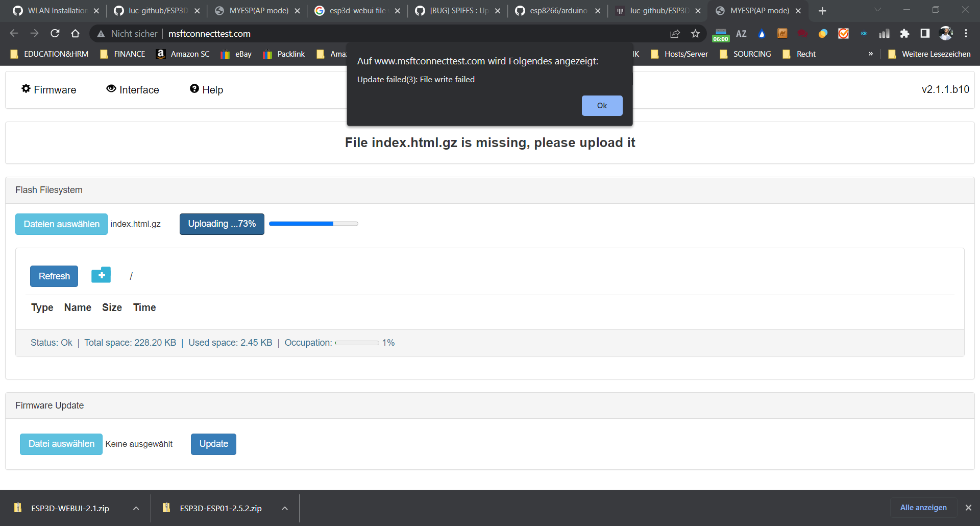This screenshot has height=526, width=980.
Task: Expand the ESP3D-WEBUI-2.1.zip download options
Action: pyautogui.click(x=136, y=508)
